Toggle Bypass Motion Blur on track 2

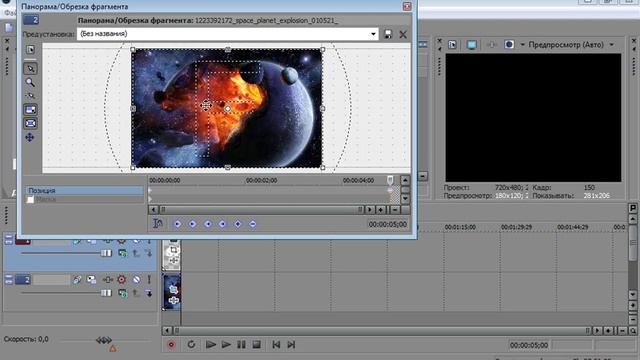point(77,280)
